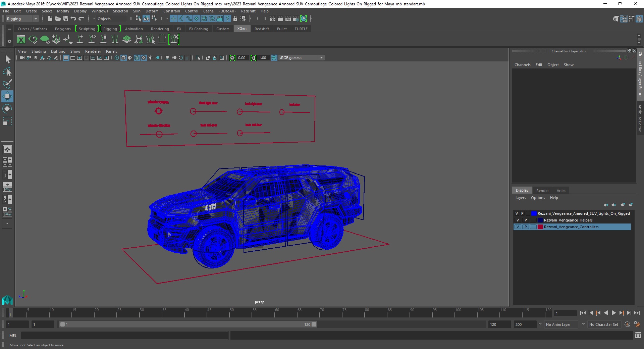Switch to the Polygons shelf tab
This screenshot has width=644, height=349.
pos(63,29)
